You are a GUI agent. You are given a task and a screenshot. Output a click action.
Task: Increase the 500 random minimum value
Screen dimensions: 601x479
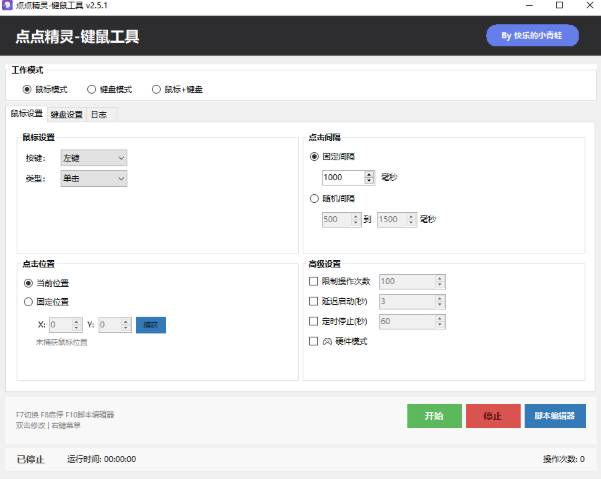356,216
